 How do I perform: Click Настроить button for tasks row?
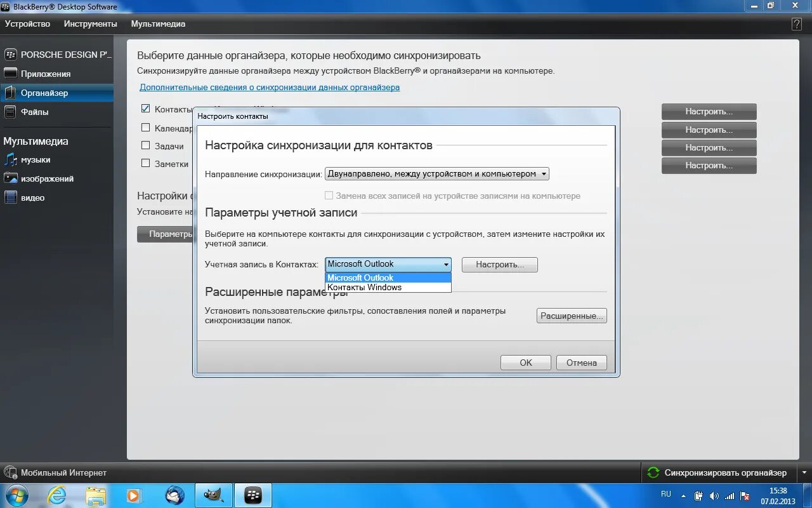tap(709, 147)
